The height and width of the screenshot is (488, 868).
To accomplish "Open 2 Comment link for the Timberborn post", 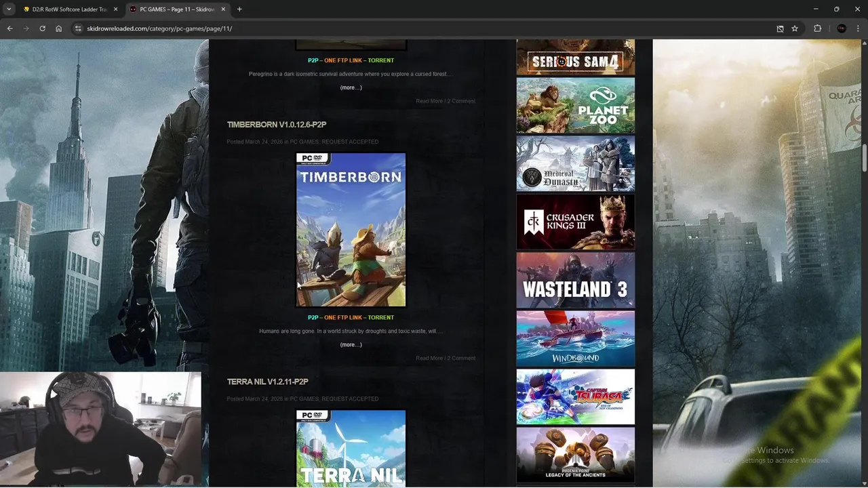I will pyautogui.click(x=461, y=359).
